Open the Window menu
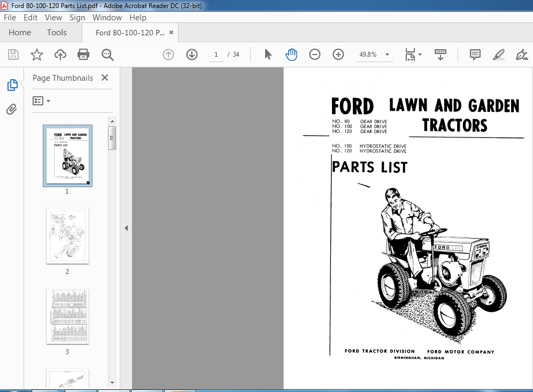This screenshot has height=392, width=533. pos(107,18)
